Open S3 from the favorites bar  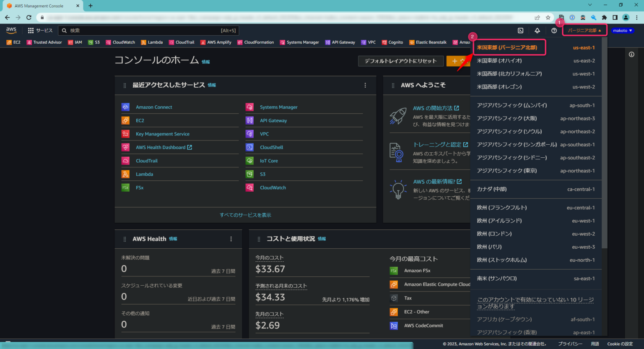click(94, 42)
